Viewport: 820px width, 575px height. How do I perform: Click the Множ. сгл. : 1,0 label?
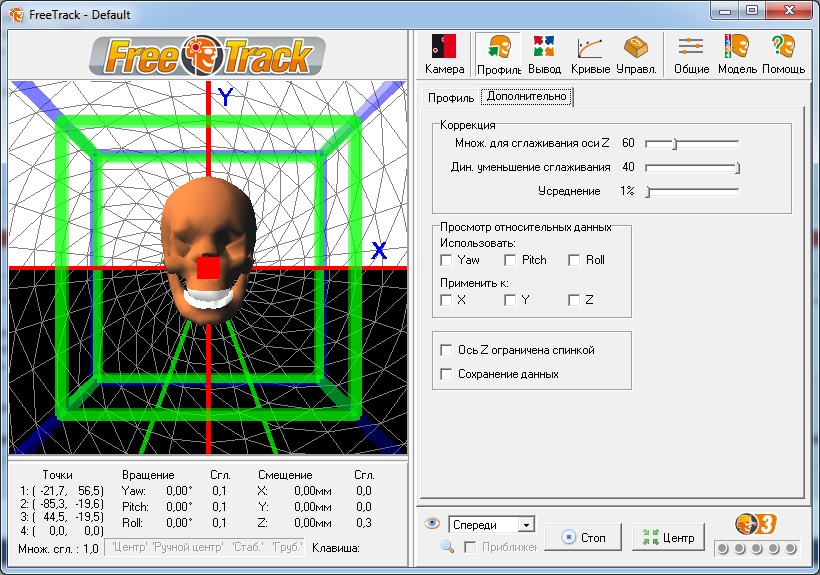click(x=58, y=549)
